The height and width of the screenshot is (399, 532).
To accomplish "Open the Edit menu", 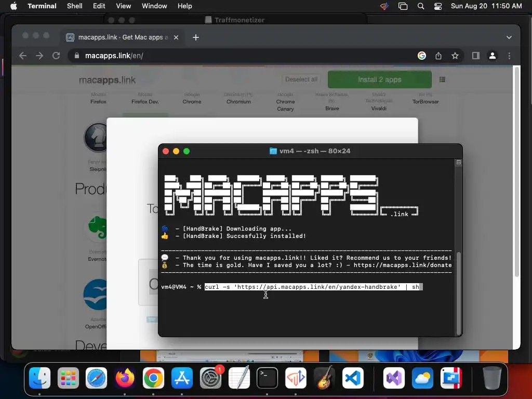I will coord(99,6).
